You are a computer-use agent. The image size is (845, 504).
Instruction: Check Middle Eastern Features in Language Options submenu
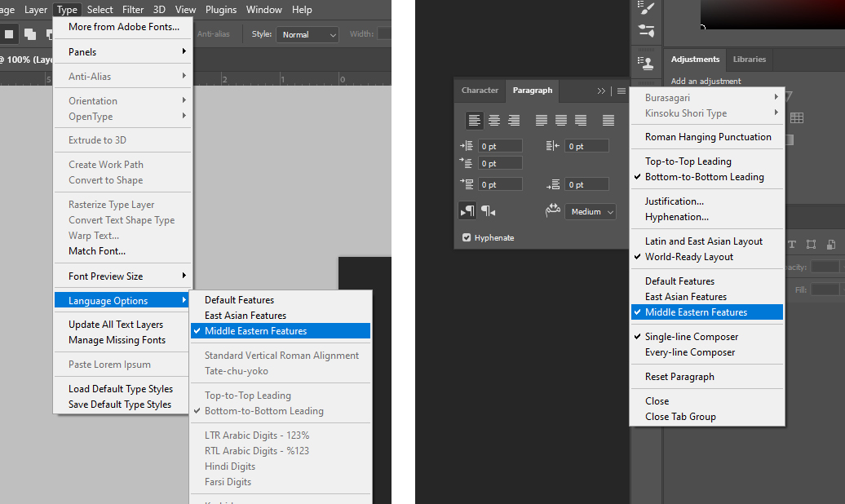point(281,331)
